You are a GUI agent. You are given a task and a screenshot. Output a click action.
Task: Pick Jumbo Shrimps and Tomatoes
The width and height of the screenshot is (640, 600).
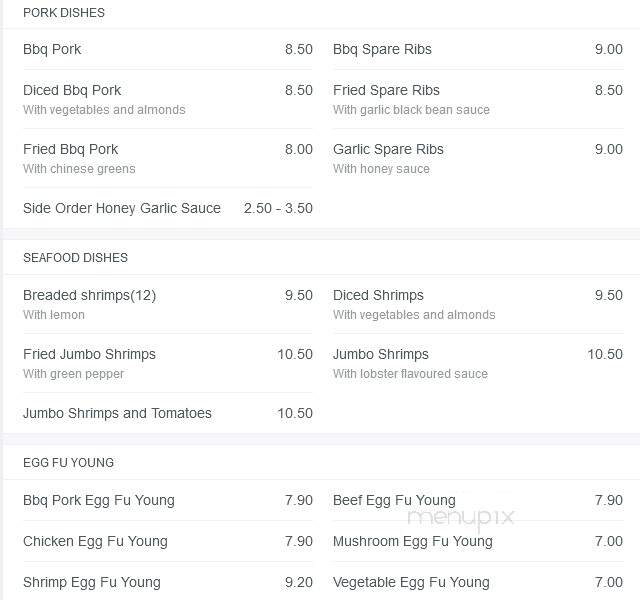coord(168,413)
